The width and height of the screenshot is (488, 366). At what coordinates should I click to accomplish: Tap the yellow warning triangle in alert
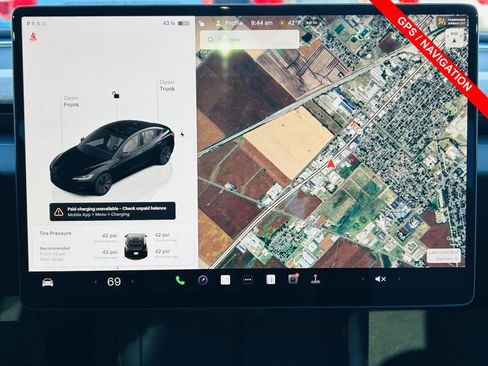[59, 212]
